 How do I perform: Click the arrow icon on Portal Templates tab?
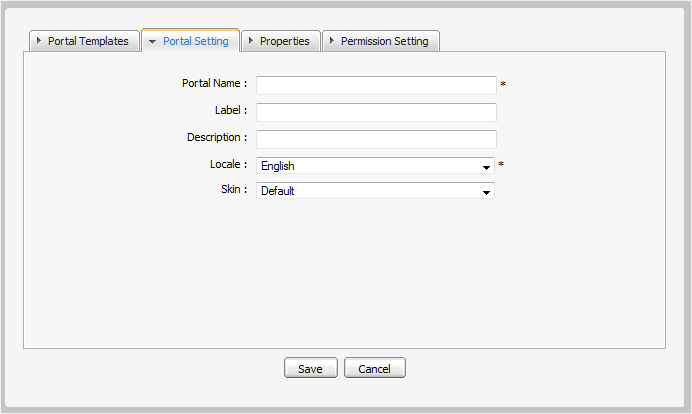click(x=38, y=41)
